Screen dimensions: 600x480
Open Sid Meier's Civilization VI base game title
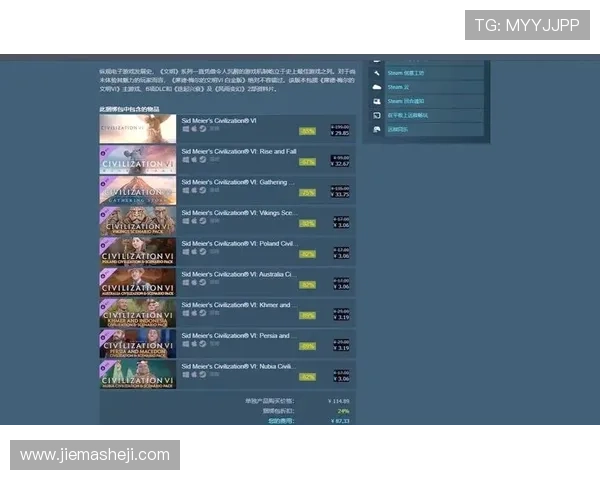click(x=220, y=120)
